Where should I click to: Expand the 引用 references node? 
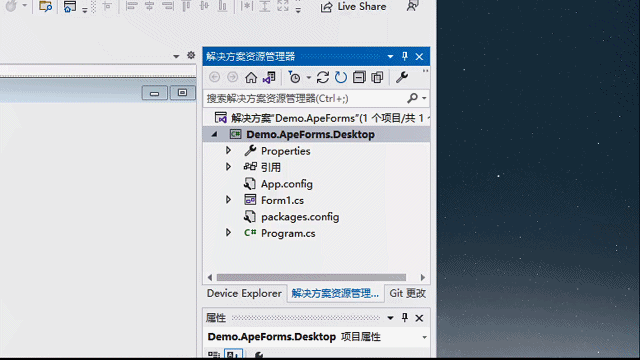[x=229, y=167]
